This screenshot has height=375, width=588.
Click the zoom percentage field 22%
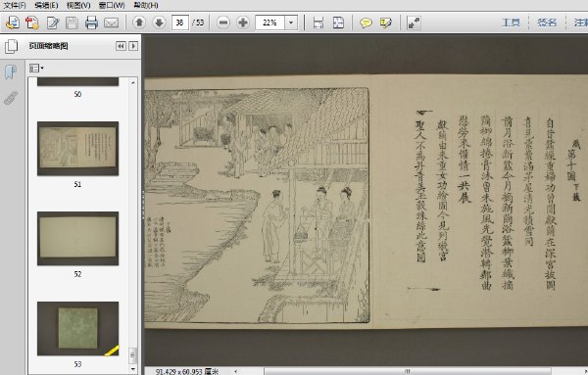click(269, 23)
